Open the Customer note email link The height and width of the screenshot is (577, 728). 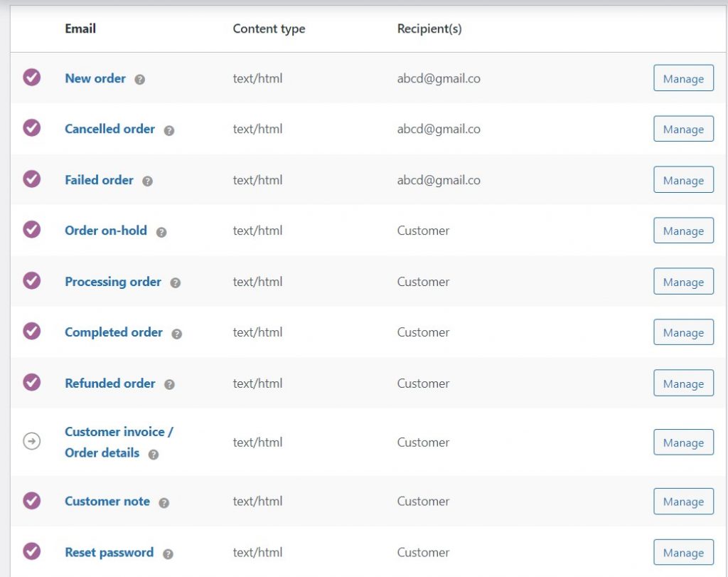pyautogui.click(x=107, y=502)
